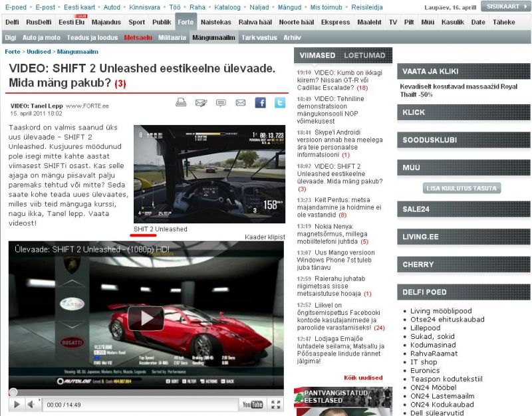Click the SHIFT 2 racing screenshot thumbnail
The height and width of the screenshot is (416, 532).
point(209,174)
